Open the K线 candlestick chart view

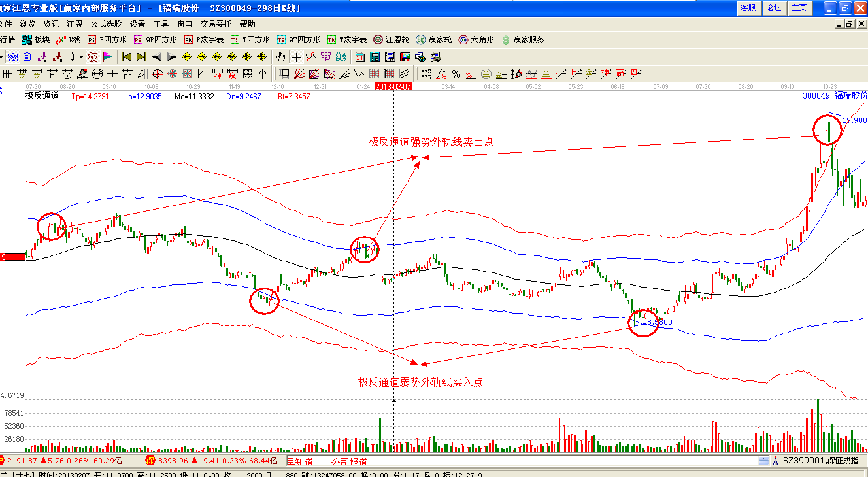[x=69, y=40]
